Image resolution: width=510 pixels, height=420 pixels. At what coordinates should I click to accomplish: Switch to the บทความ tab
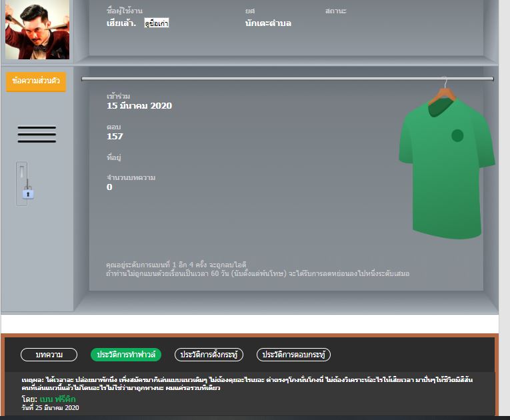click(x=49, y=355)
